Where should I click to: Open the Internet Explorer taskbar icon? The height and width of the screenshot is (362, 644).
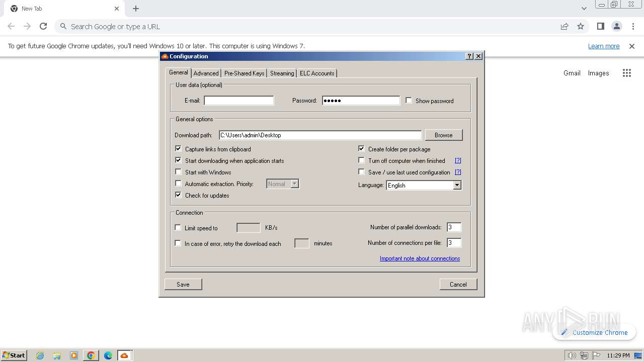40,355
